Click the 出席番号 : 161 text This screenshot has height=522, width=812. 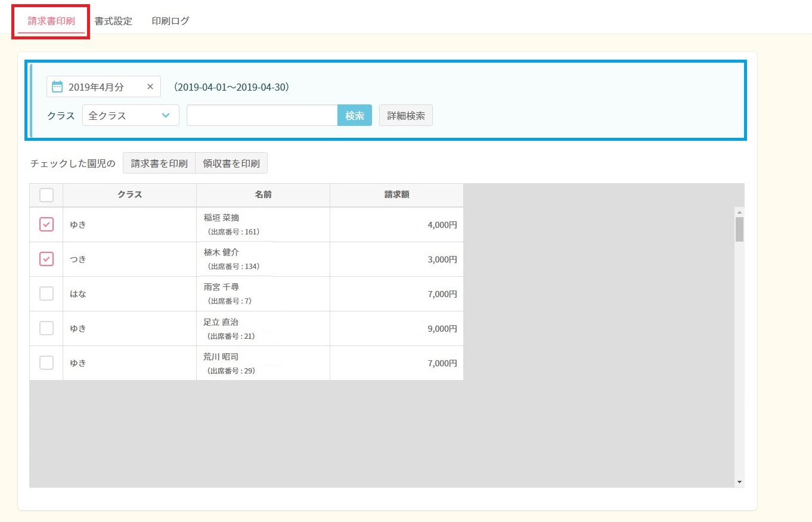[234, 231]
